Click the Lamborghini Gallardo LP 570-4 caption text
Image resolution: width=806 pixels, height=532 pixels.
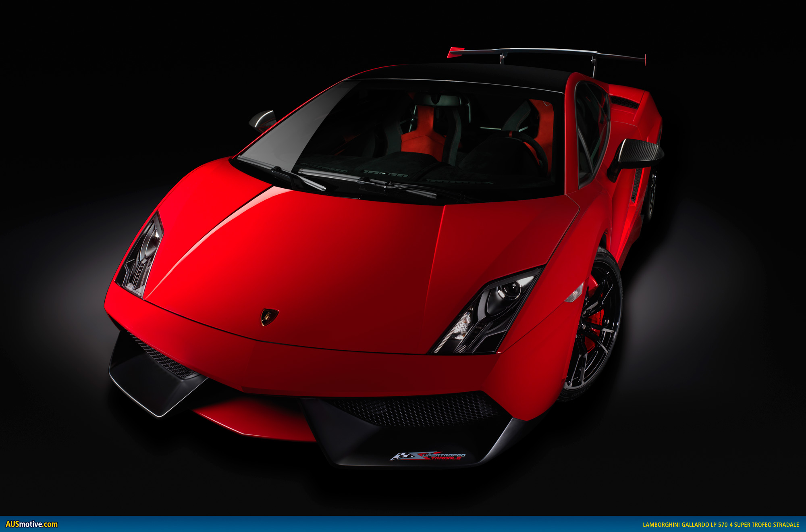721,525
